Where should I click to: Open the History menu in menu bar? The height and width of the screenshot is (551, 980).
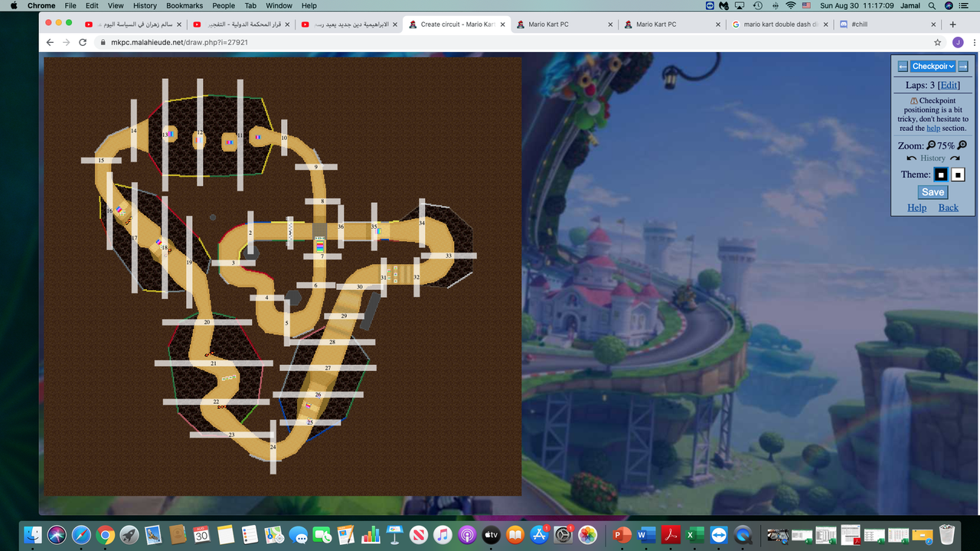click(145, 5)
